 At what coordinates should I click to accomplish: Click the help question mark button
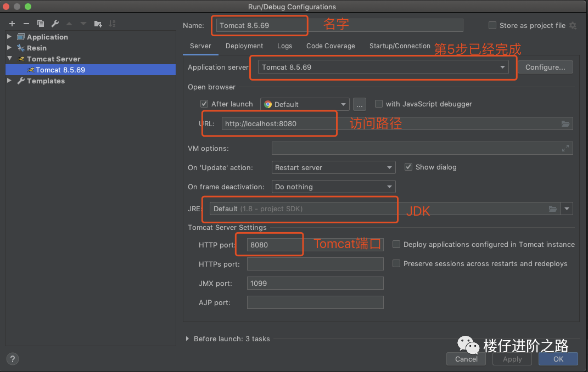pyautogui.click(x=13, y=359)
